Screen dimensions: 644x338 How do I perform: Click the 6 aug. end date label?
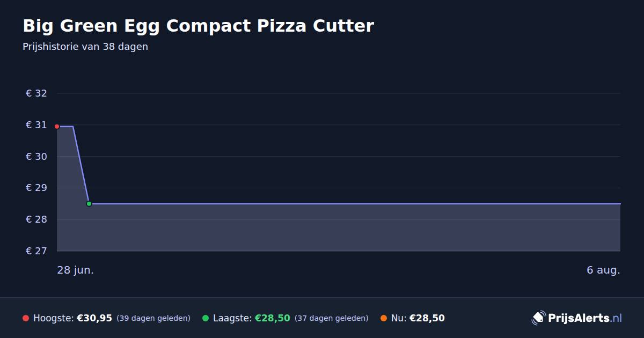click(x=603, y=270)
